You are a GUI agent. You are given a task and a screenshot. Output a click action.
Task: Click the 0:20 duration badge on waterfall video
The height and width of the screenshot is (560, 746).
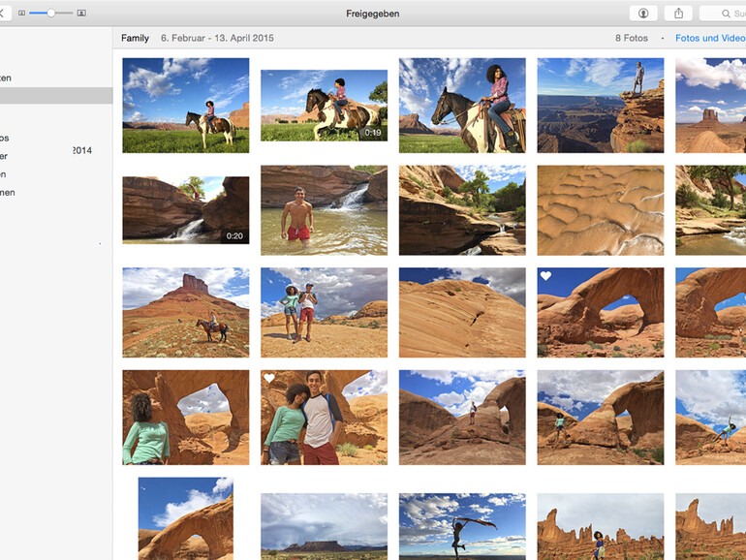click(234, 236)
